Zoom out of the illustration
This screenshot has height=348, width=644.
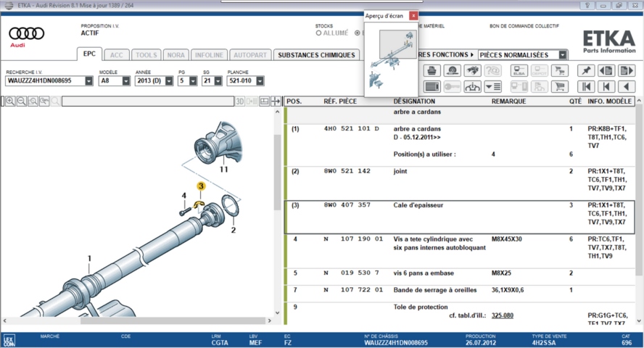[22, 101]
